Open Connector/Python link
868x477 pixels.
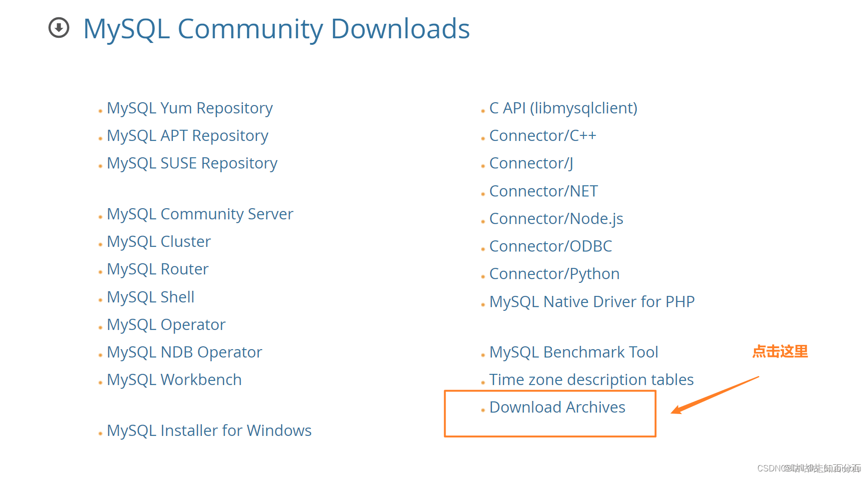(555, 274)
